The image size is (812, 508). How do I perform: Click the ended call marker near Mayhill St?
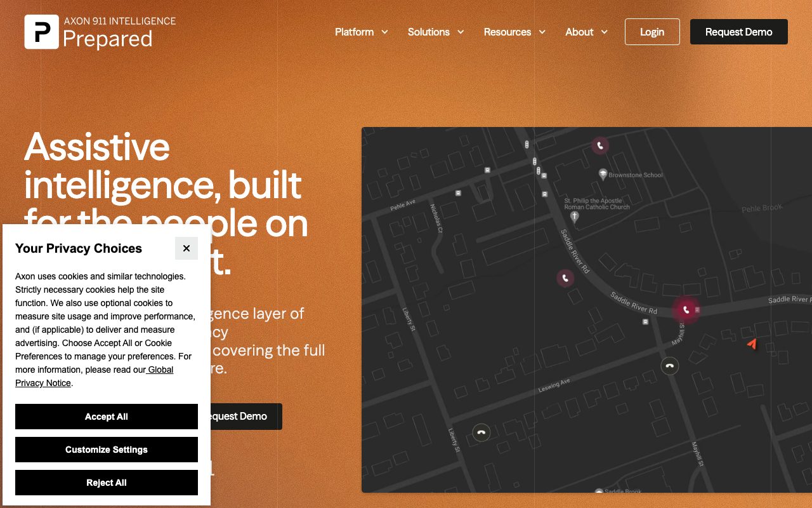coord(670,366)
